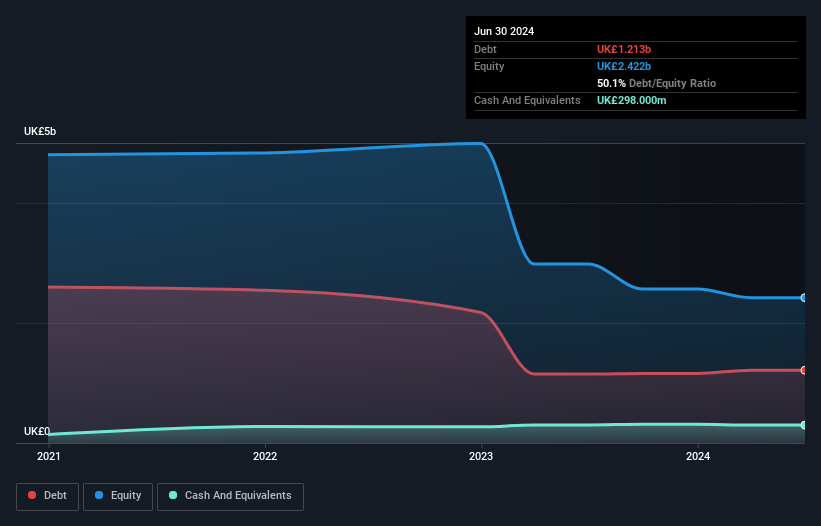Toggle the Debt series legend button
The image size is (821, 526).
pyautogui.click(x=48, y=496)
